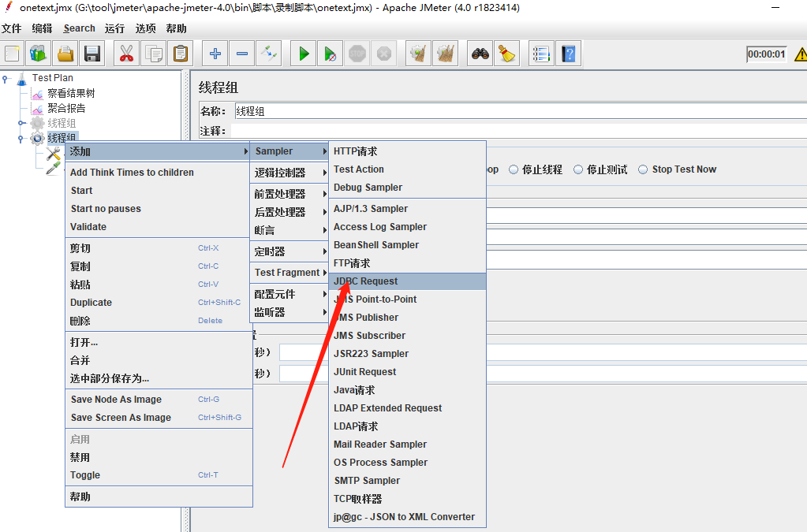
Task: Select the 察看结果树 tree node
Action: (x=71, y=93)
